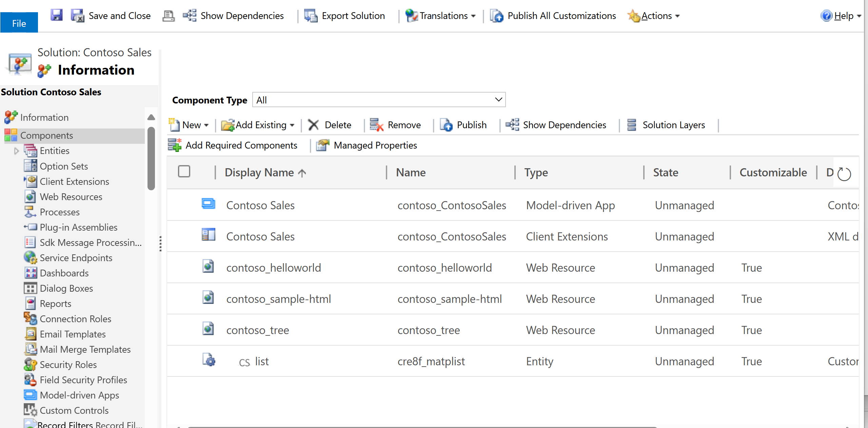
Task: Select the Component Type All dropdown
Action: (x=379, y=100)
